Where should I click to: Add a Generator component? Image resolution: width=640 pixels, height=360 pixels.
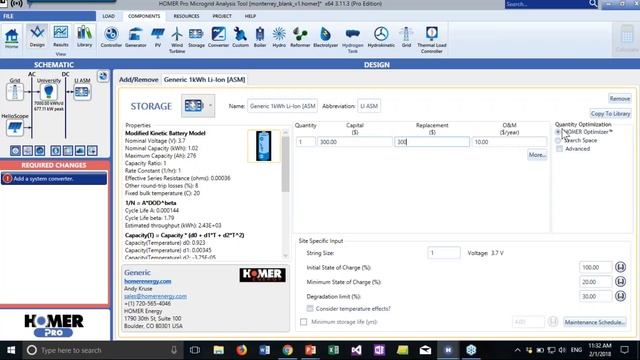136,38
